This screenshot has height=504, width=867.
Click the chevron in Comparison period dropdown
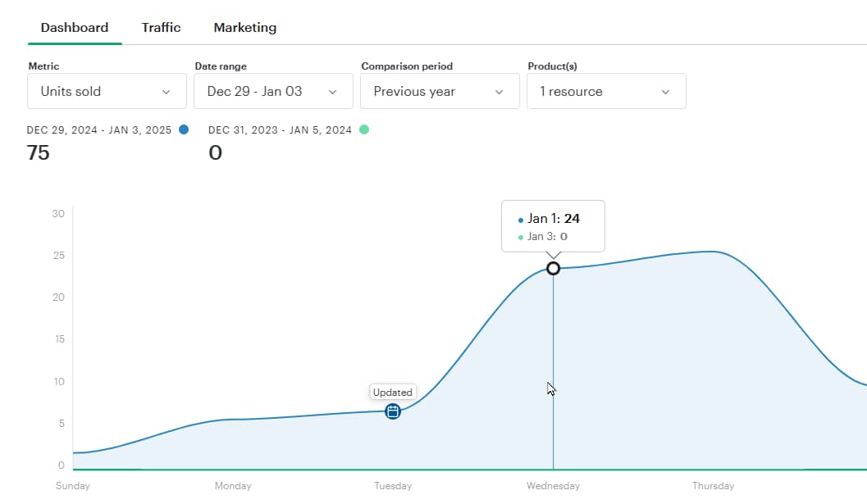point(499,92)
